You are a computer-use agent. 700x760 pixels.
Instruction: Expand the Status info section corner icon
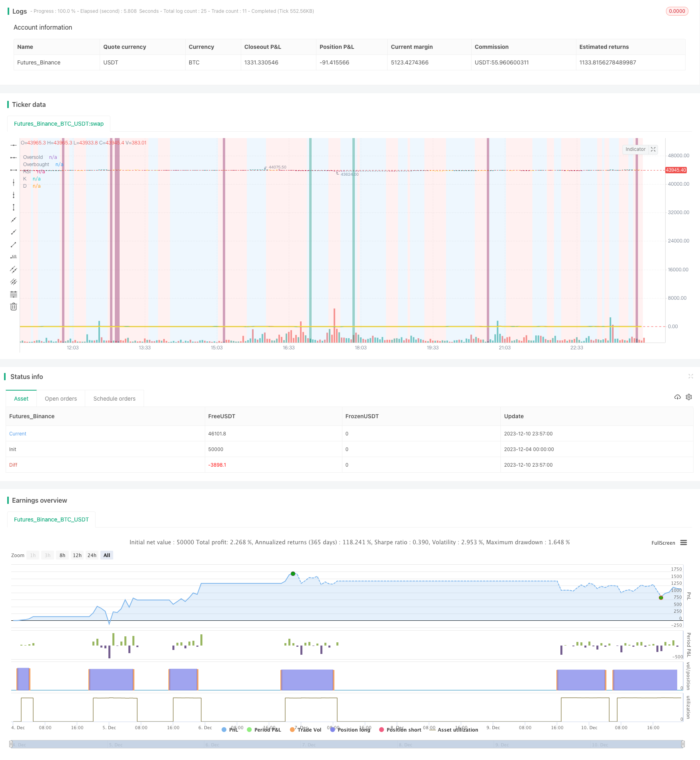pyautogui.click(x=690, y=376)
